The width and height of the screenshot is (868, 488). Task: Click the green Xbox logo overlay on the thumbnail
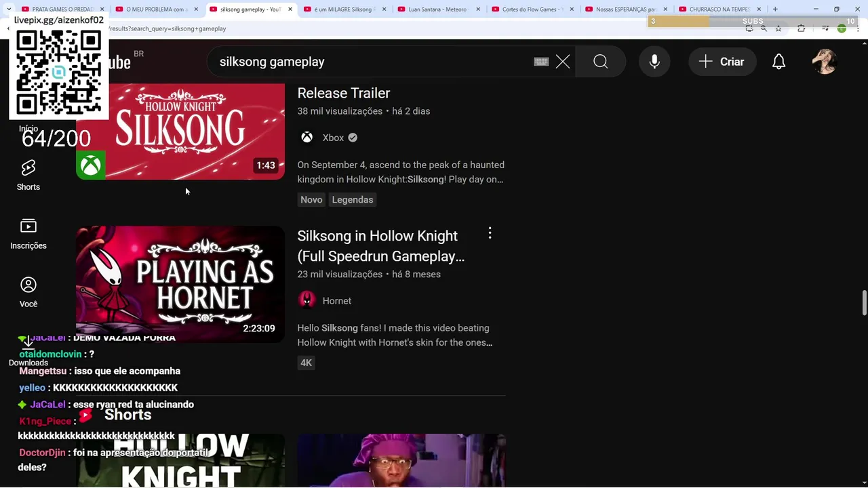(x=91, y=165)
